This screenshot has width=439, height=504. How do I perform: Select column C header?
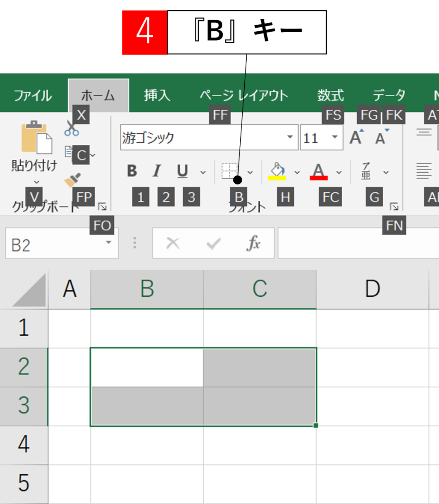tap(260, 289)
